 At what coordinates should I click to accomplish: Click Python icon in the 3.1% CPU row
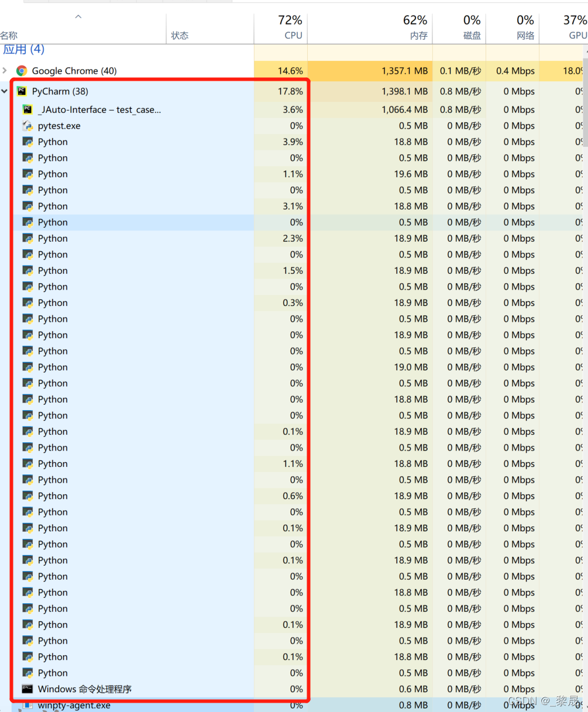[27, 206]
